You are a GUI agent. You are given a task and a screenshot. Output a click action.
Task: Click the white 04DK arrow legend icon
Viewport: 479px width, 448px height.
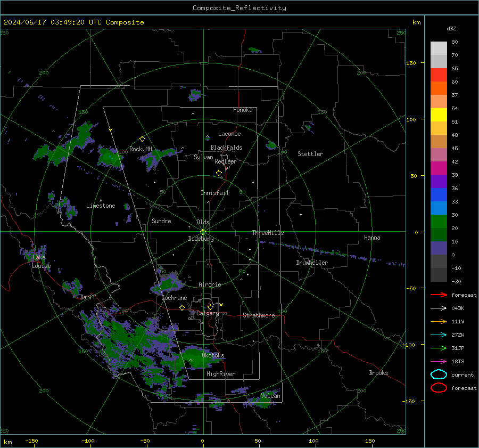point(439,308)
